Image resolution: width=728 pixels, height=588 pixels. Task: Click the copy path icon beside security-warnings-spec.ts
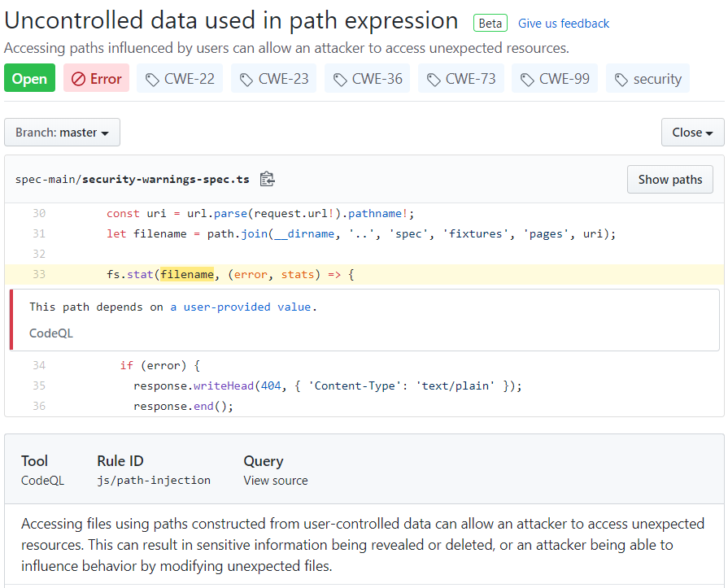267,179
